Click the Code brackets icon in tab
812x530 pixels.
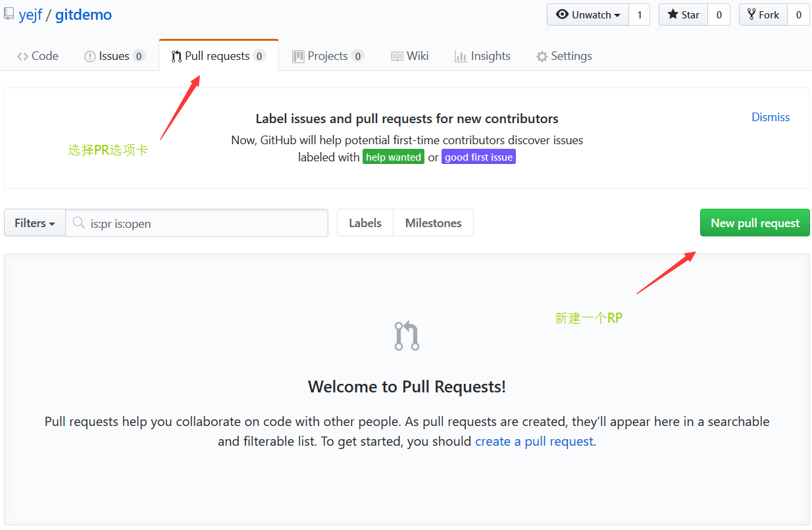tap(23, 57)
